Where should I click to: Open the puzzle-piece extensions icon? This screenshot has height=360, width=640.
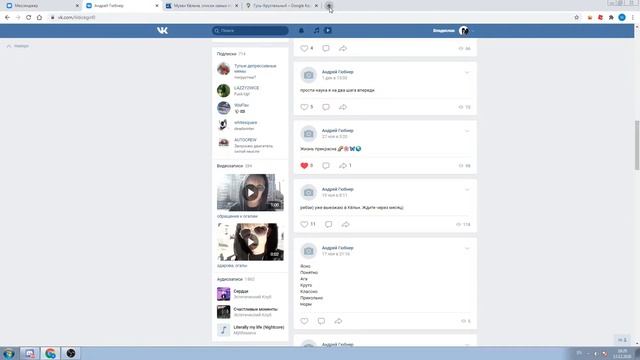[611, 18]
